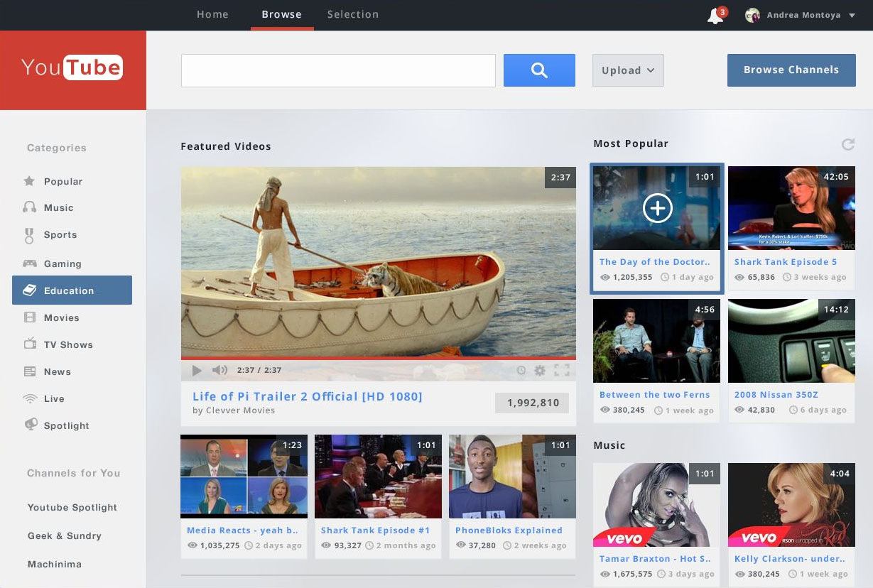The height and width of the screenshot is (588, 873).
Task: Click the 2008 Nissan 350Z title
Action: (x=776, y=395)
